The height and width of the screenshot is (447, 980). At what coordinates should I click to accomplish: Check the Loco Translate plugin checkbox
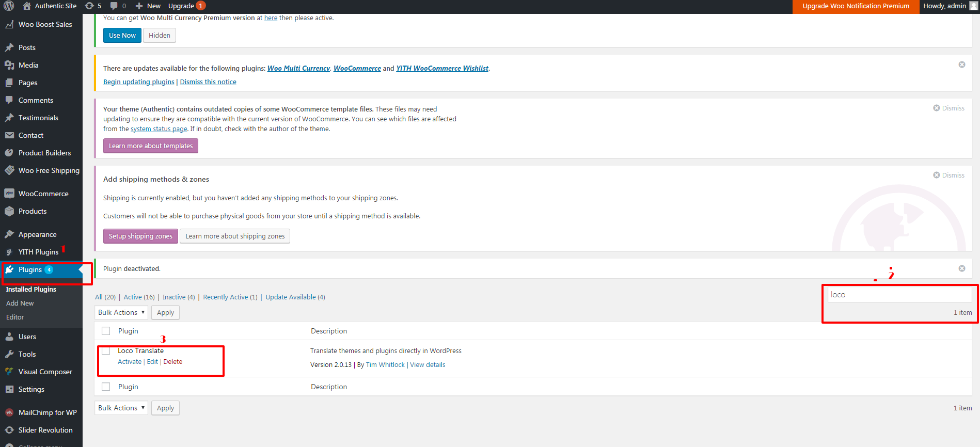tap(106, 351)
